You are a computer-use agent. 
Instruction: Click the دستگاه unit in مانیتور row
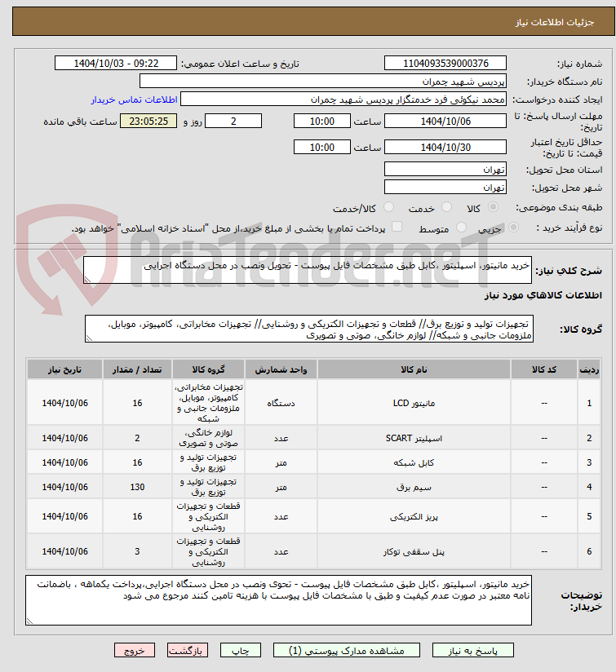(281, 403)
